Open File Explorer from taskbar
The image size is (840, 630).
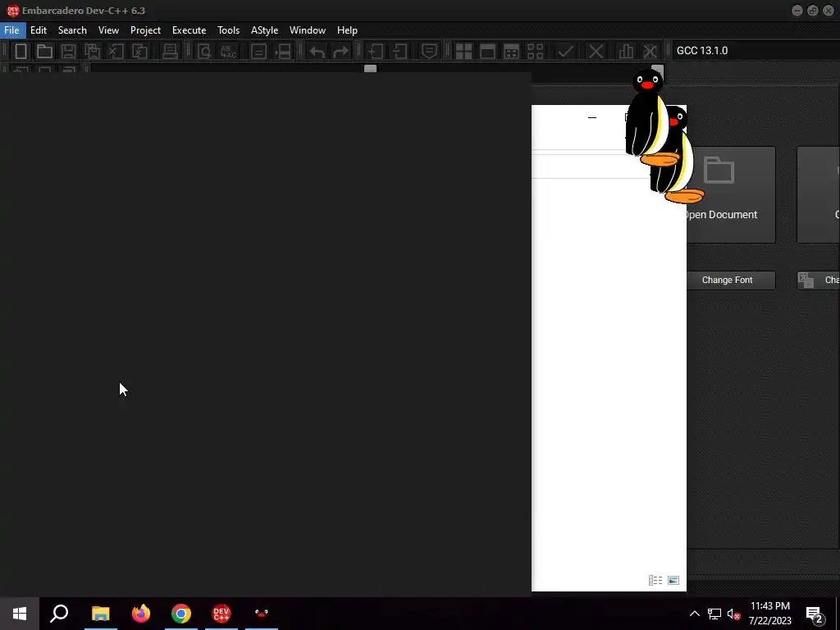point(100,614)
